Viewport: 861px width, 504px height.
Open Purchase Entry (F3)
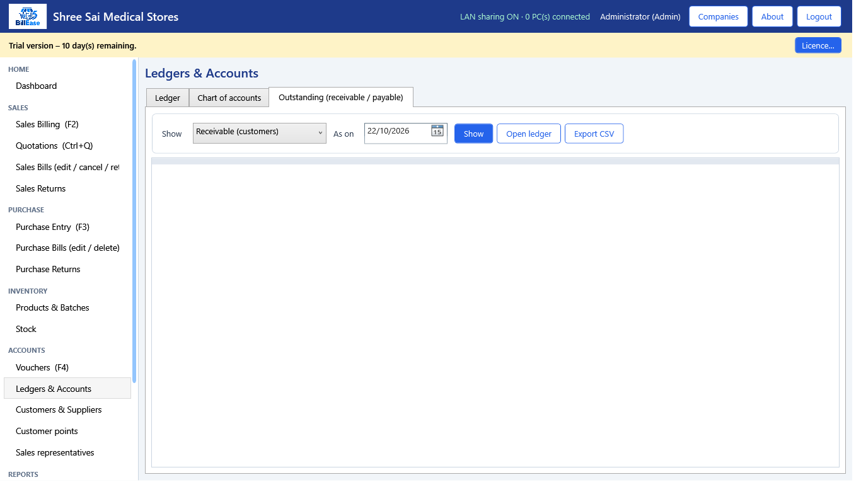67,227
